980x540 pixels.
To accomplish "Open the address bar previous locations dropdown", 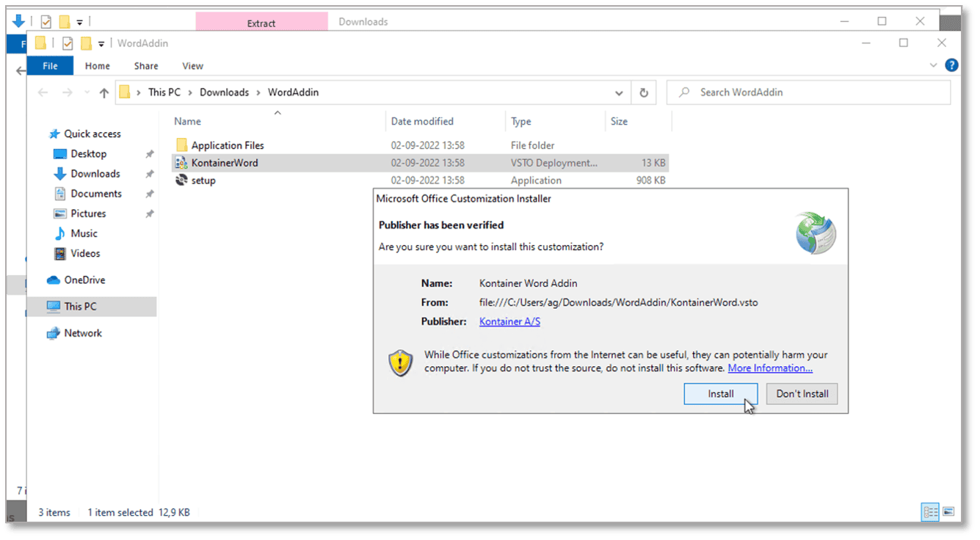I will 619,92.
